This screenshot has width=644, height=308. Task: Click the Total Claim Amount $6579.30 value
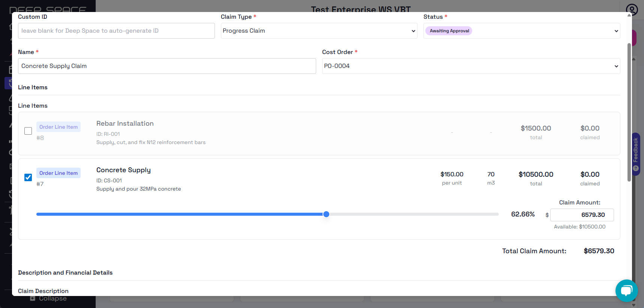[x=599, y=251]
